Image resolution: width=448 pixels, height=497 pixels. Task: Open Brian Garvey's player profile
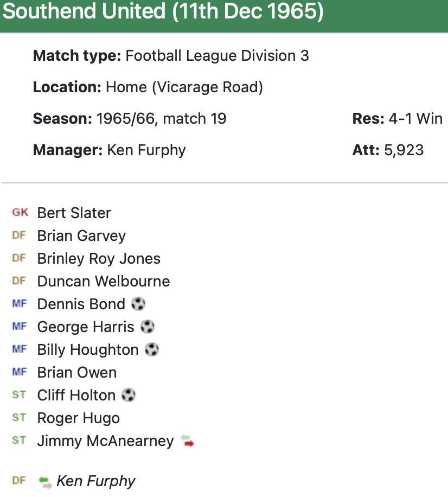[81, 235]
